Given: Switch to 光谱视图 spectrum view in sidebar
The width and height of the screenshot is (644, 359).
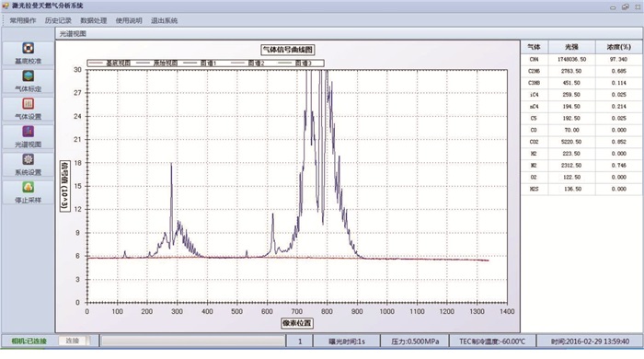Looking at the screenshot, I should [x=28, y=137].
